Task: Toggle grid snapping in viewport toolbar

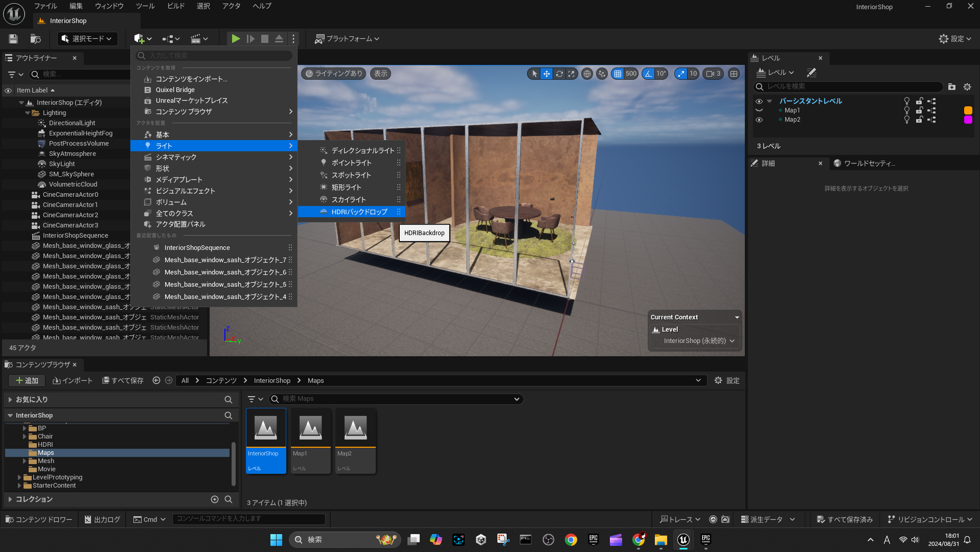Action: (618, 74)
